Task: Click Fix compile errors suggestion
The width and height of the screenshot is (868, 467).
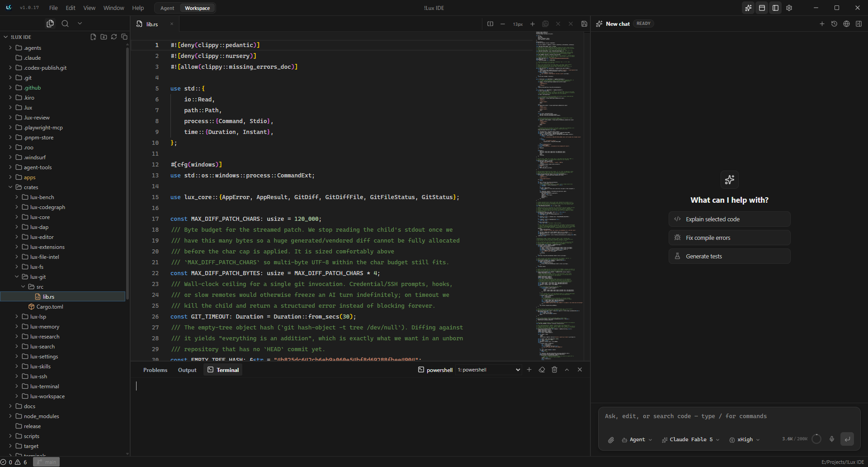Action: 729,238
